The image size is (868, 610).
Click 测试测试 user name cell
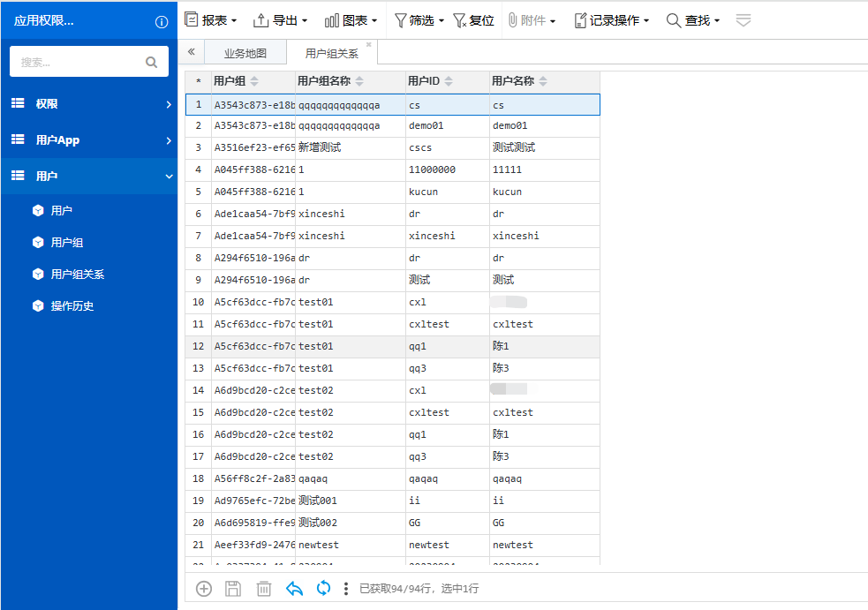[x=544, y=147]
